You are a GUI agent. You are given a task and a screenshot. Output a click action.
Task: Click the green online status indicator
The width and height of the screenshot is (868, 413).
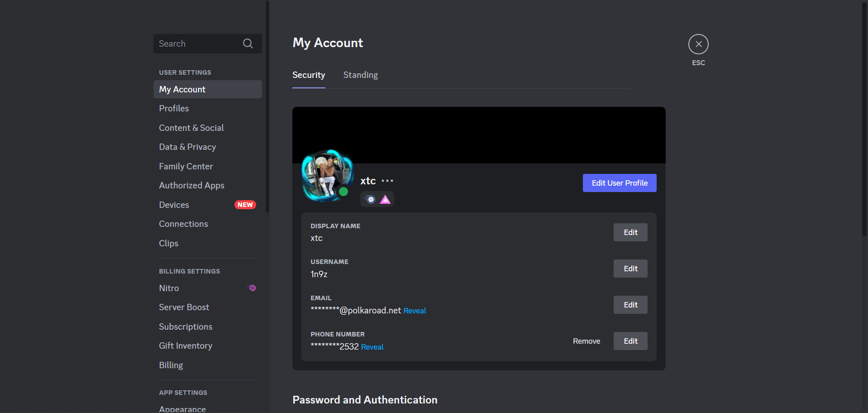pos(343,192)
